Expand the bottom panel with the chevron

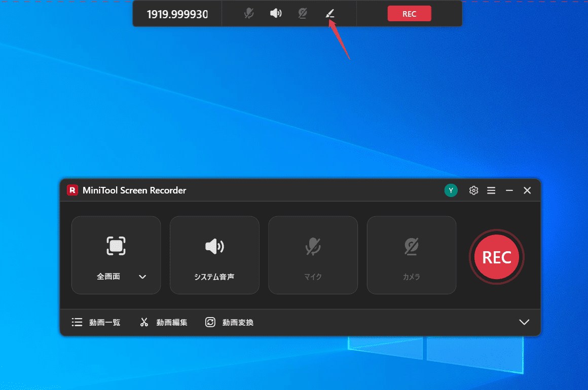click(x=524, y=322)
